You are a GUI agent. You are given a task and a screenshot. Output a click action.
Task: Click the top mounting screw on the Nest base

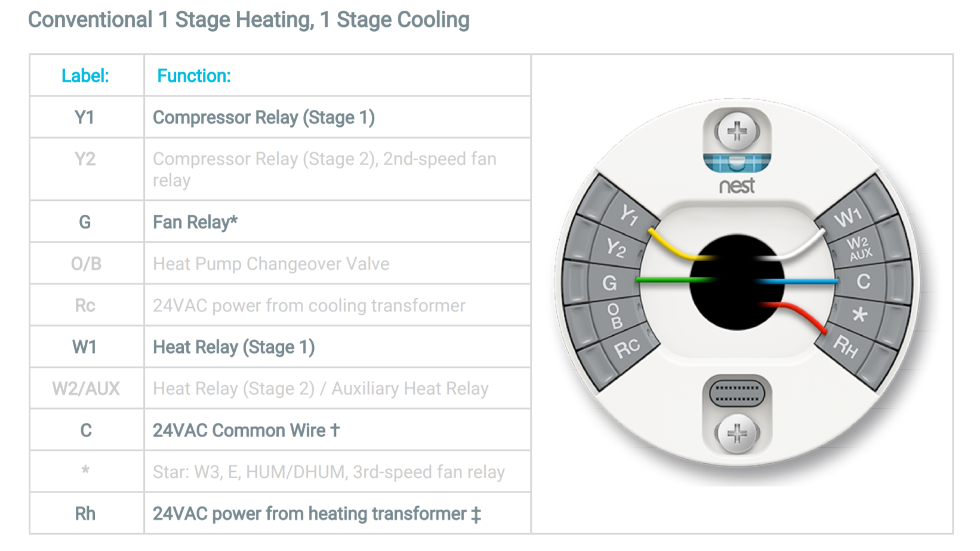(737, 131)
